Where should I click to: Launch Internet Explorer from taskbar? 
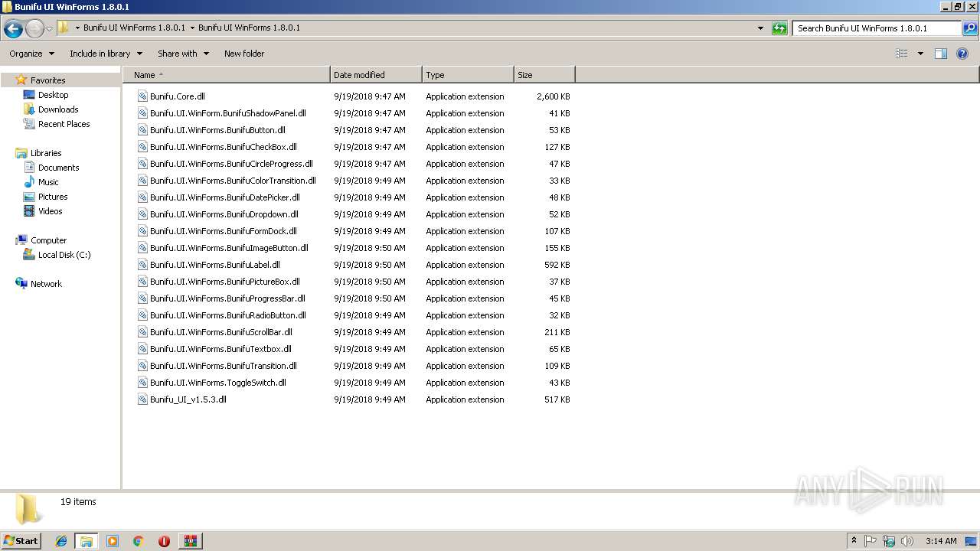click(x=61, y=541)
